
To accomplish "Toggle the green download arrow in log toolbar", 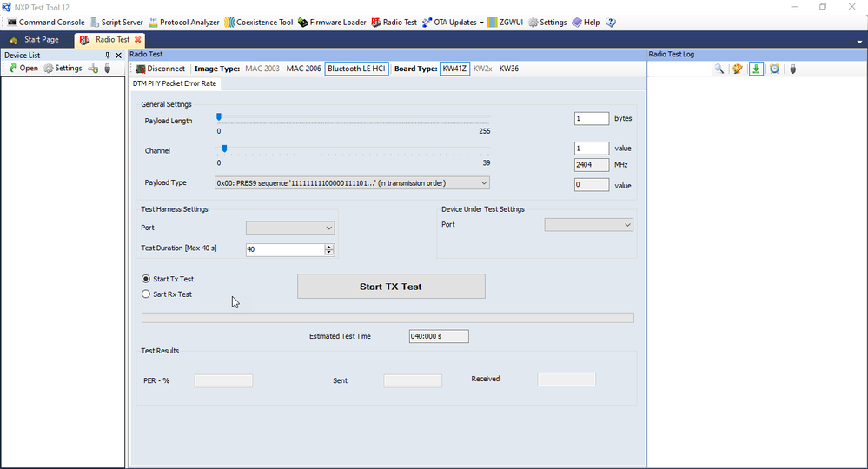I will (756, 69).
